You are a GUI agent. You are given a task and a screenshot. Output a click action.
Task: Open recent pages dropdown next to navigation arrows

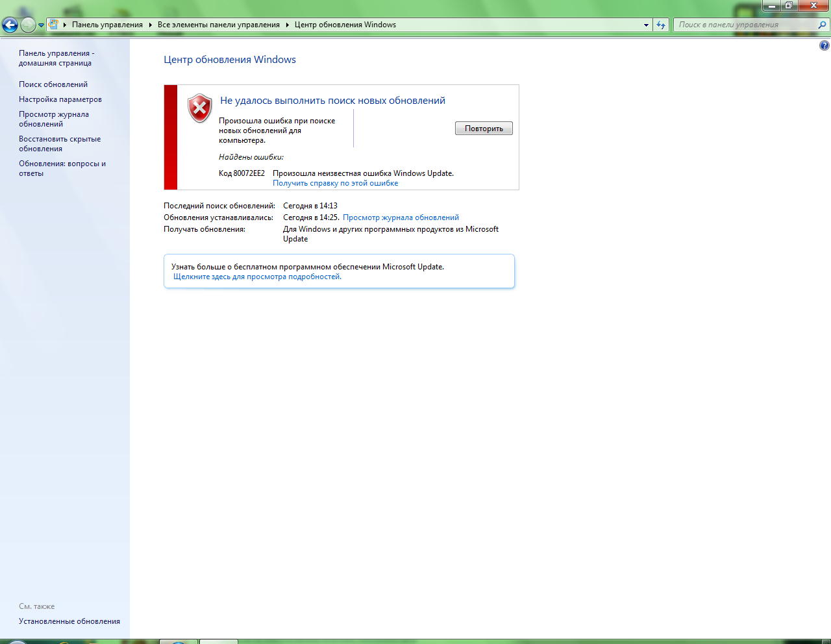click(x=42, y=25)
